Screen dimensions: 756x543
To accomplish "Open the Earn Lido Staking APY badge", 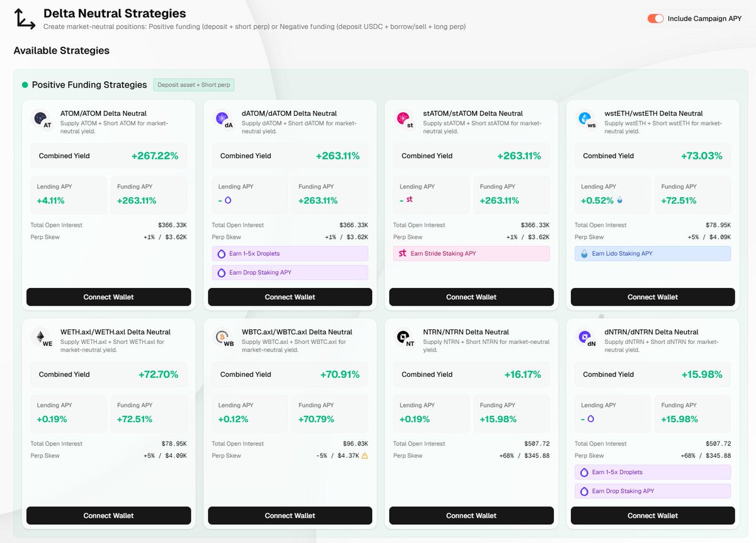I will pyautogui.click(x=653, y=253).
